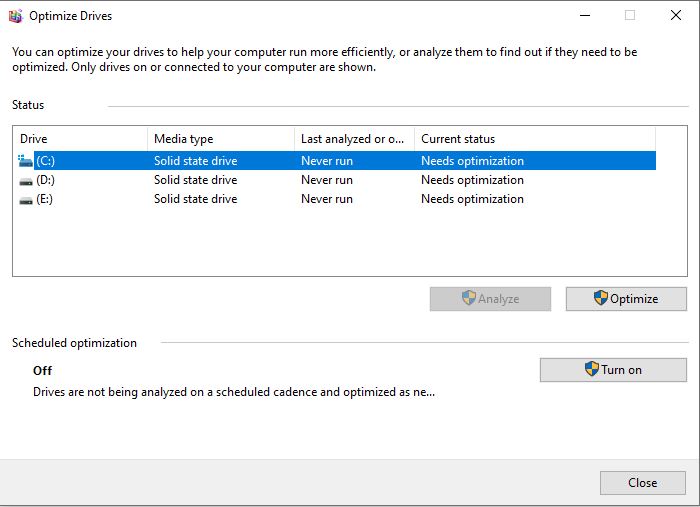Click the C: system drive icon

click(x=25, y=161)
